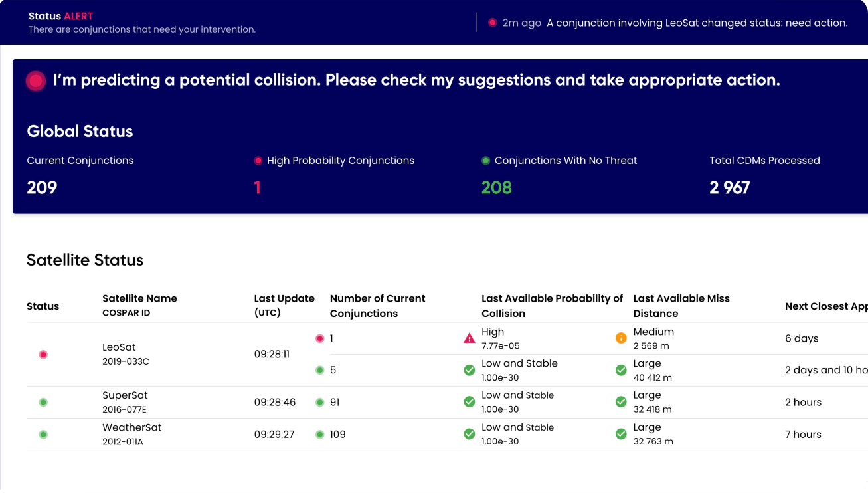Open the LeoSat satellite name

click(x=119, y=347)
